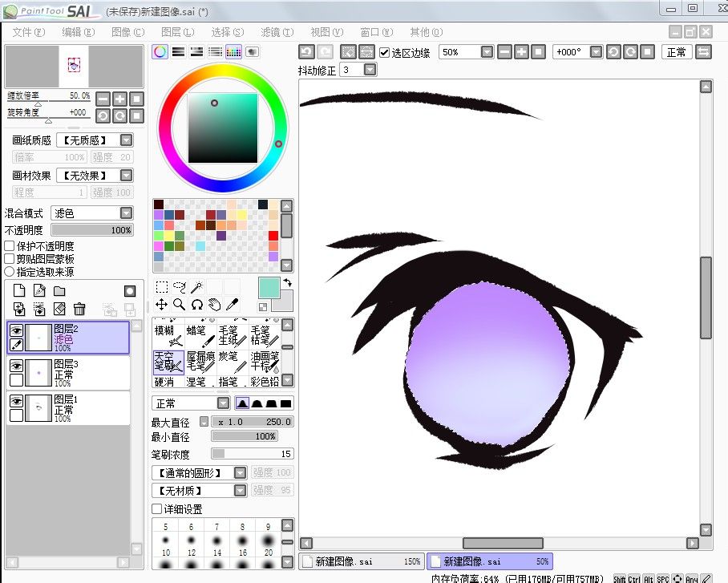728x583 pixels.
Task: Create a new linework layer
Action: pos(39,291)
